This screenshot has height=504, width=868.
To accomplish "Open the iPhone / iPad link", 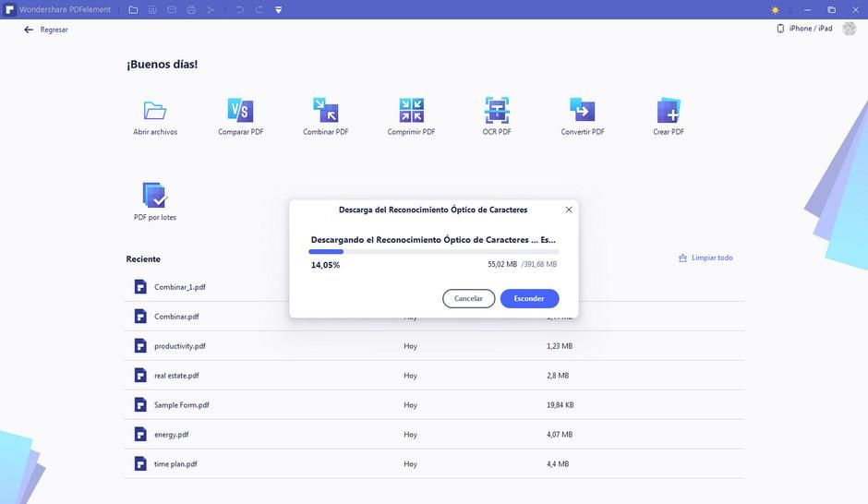I will point(804,29).
